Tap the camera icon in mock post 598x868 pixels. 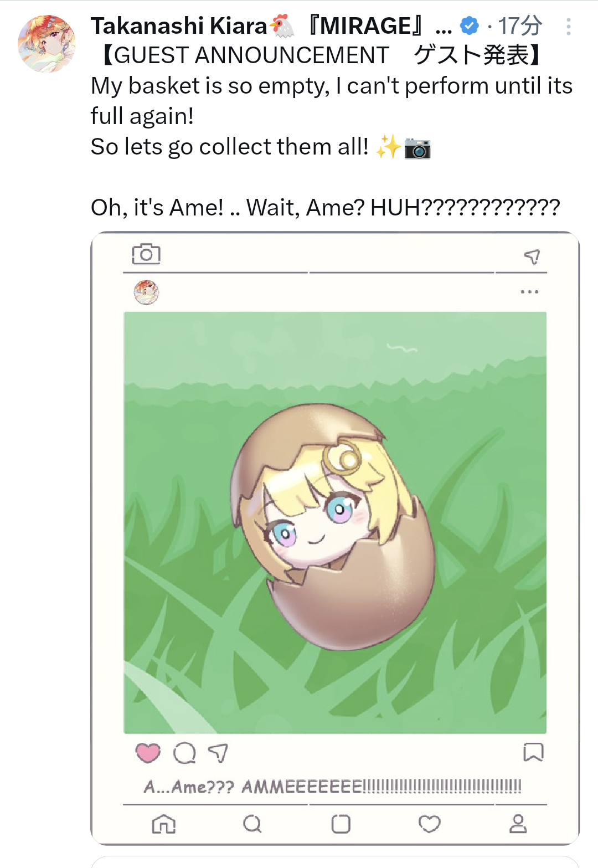coord(146,254)
